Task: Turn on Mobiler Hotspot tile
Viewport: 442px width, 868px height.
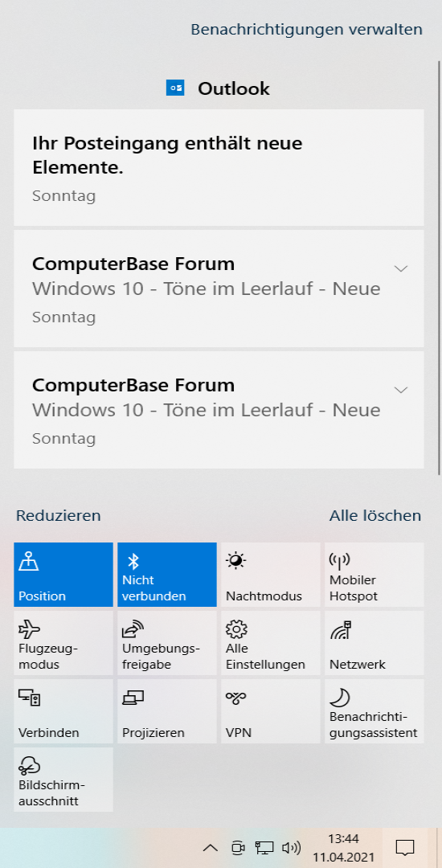Action: tap(374, 575)
